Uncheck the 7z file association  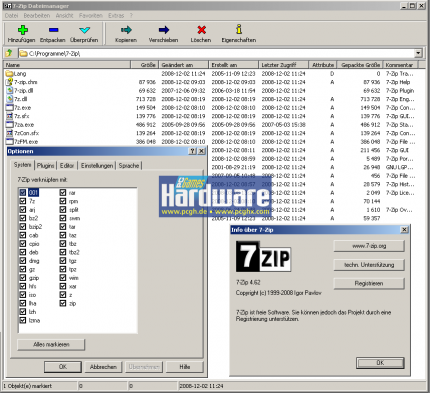[23, 201]
